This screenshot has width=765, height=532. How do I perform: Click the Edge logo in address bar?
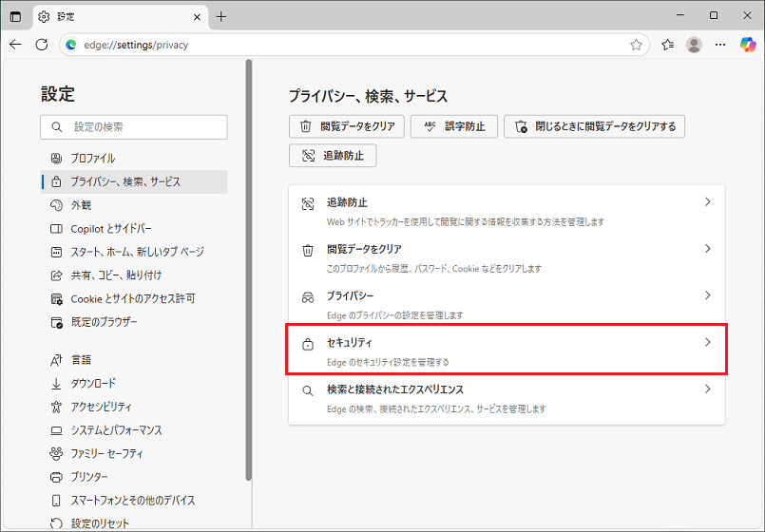(71, 45)
